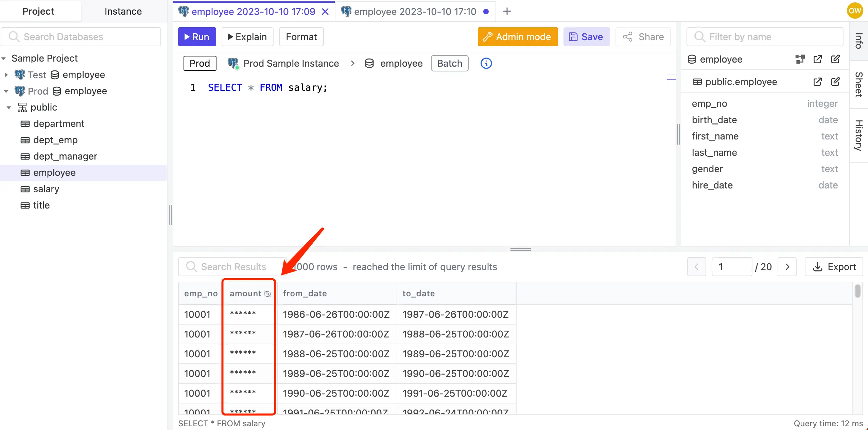Click the info icon beside Batch
Image resolution: width=868 pixels, height=430 pixels.
click(486, 63)
